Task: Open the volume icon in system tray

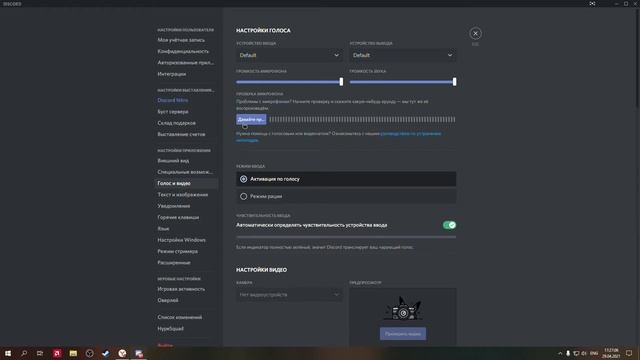Action: [584, 353]
